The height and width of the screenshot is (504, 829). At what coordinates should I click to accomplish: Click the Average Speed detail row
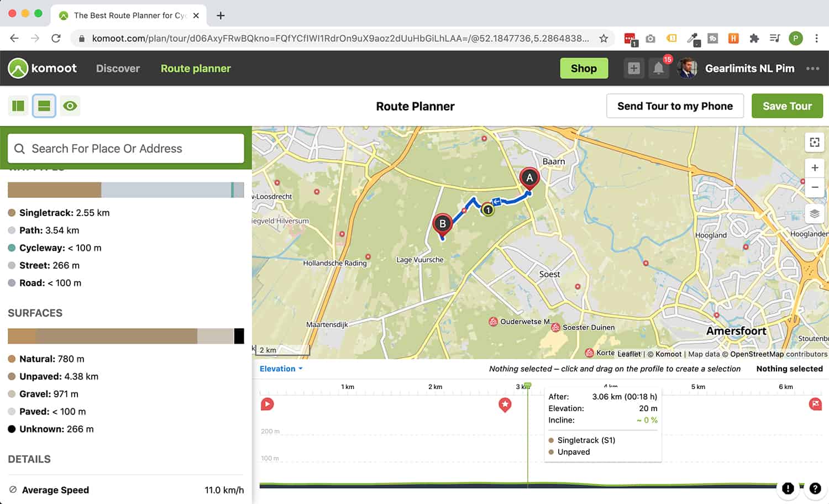click(x=126, y=490)
